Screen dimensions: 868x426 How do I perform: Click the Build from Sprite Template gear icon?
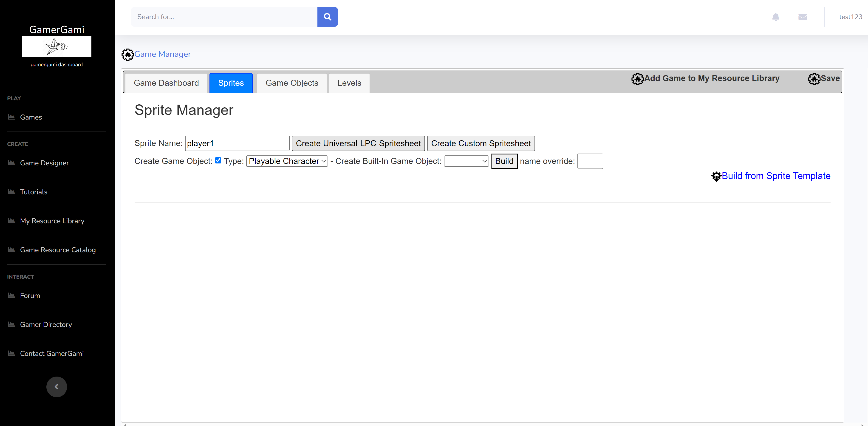pyautogui.click(x=716, y=176)
